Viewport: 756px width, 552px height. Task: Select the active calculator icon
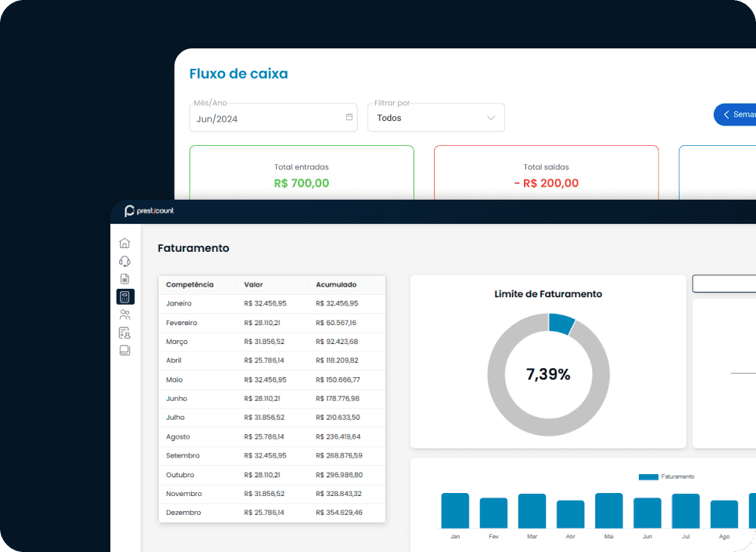tap(125, 296)
